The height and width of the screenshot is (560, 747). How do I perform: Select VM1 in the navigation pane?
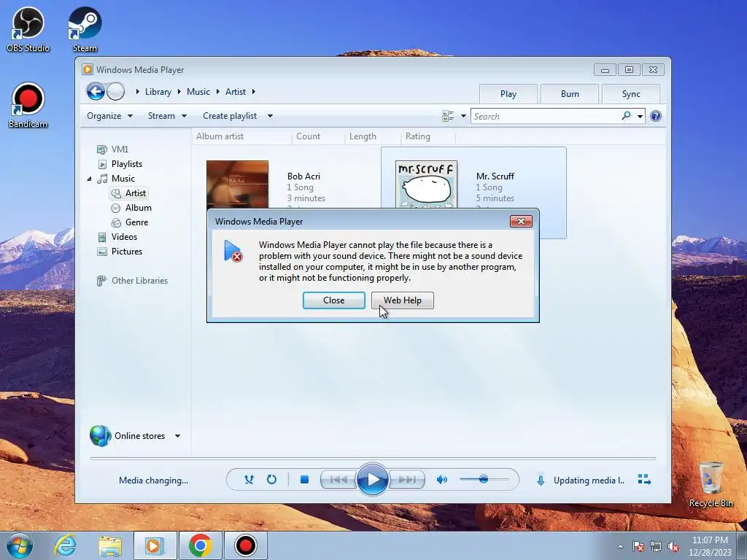click(120, 149)
